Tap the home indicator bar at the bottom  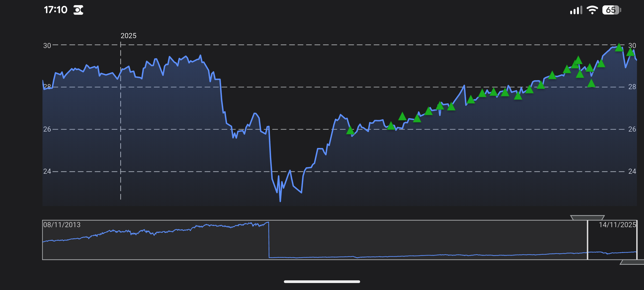(322, 281)
